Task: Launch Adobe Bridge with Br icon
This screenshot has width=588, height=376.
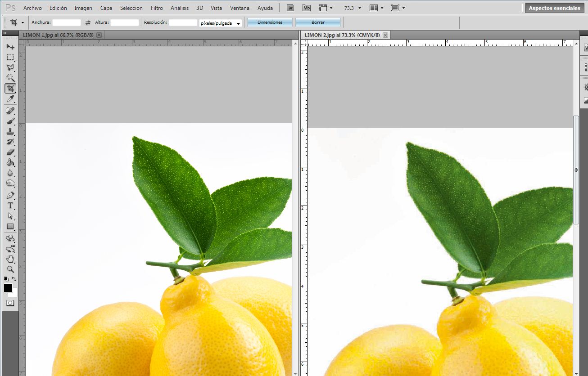Action: 291,8
